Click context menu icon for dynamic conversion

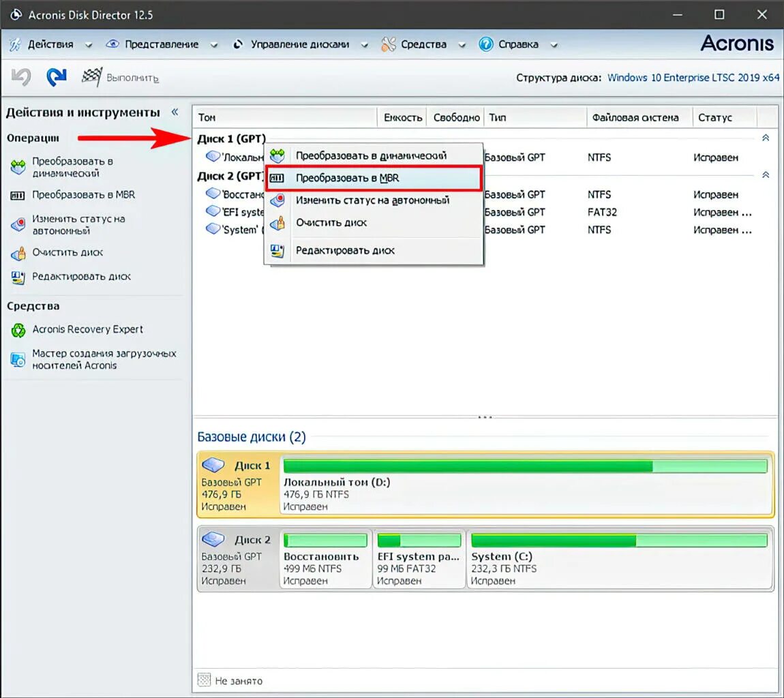tap(277, 155)
